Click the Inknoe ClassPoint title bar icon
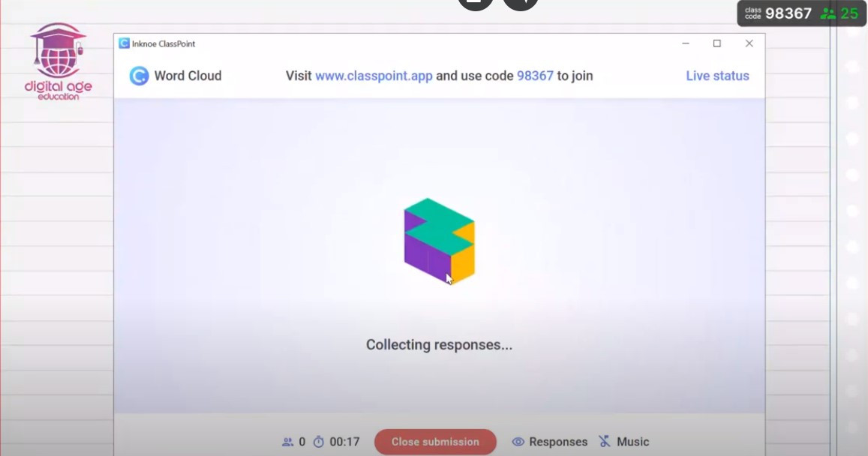868x456 pixels. point(124,43)
